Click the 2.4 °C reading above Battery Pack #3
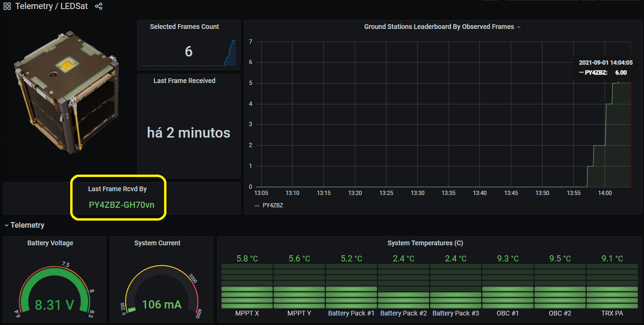This screenshot has height=325, width=644. [x=456, y=259]
